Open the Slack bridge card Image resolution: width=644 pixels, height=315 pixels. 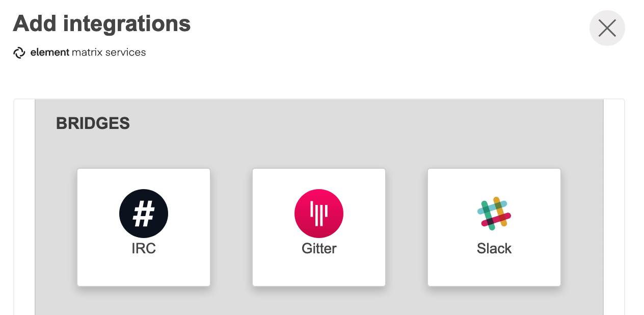click(x=494, y=227)
